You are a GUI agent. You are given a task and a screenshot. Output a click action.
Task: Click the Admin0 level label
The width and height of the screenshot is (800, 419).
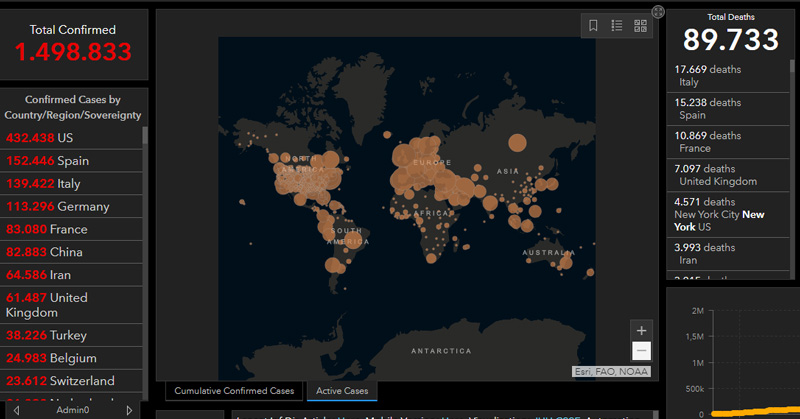[x=73, y=410]
